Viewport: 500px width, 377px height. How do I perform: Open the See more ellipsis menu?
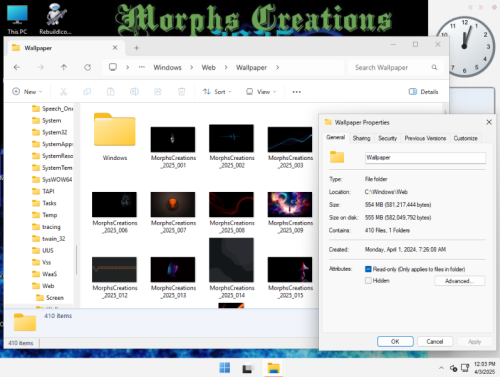pyautogui.click(x=297, y=92)
